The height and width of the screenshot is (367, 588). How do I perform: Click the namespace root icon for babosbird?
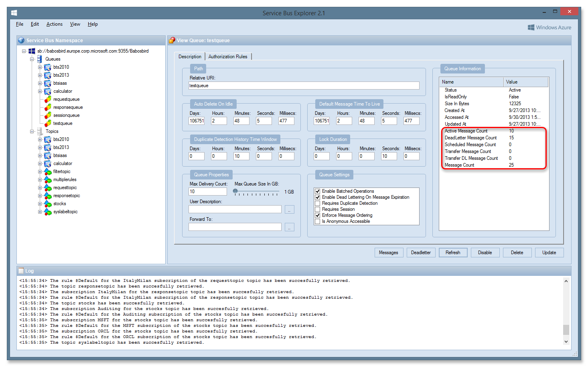click(32, 51)
